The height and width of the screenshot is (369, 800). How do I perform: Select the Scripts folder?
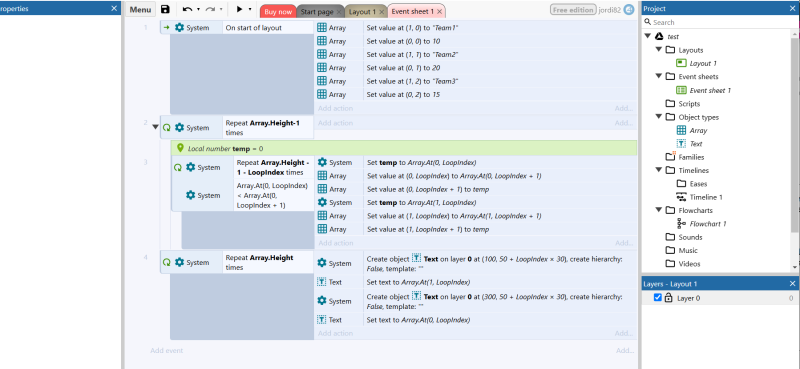[689, 103]
